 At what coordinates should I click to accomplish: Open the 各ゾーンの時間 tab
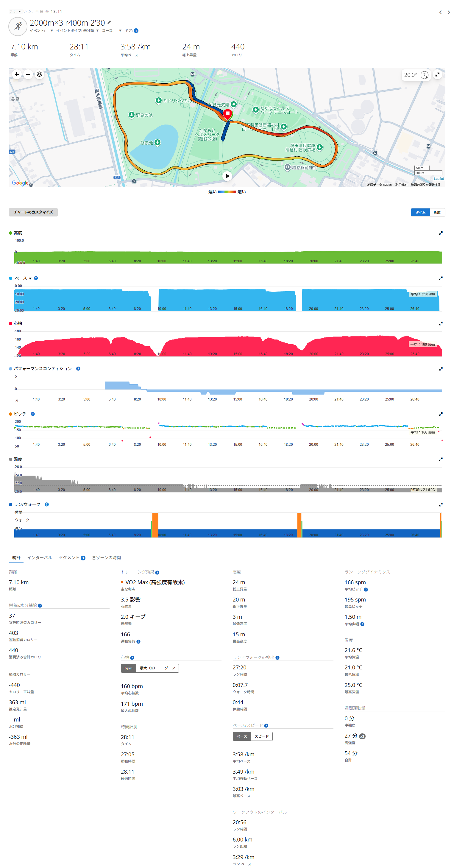[x=106, y=558]
